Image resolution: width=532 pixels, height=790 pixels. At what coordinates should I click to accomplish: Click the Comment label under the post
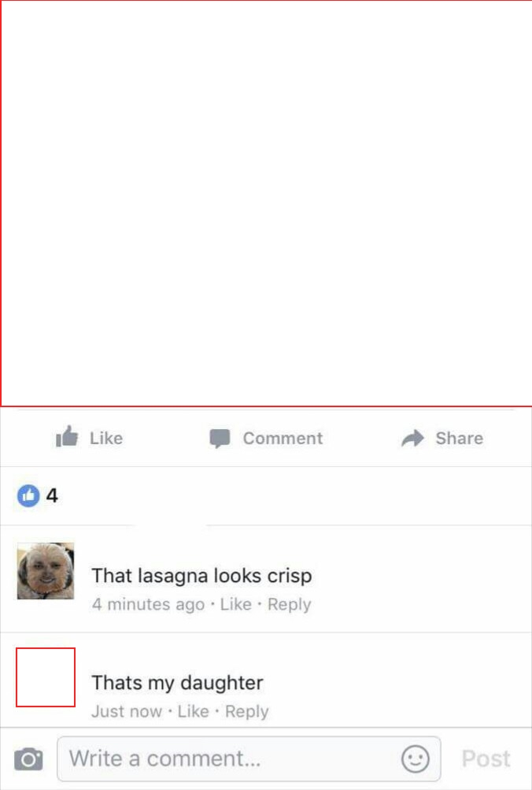[x=283, y=438]
